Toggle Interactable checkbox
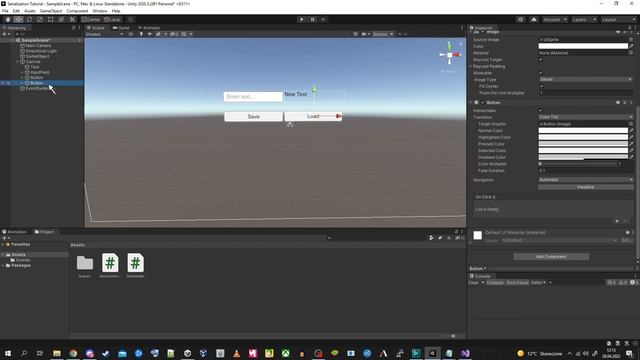 541,110
